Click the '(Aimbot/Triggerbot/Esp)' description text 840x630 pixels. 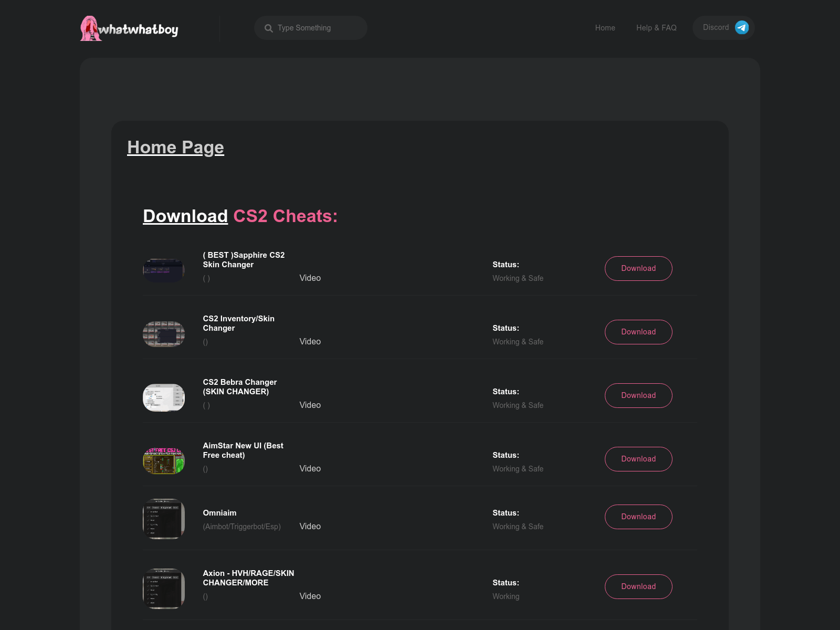(242, 527)
